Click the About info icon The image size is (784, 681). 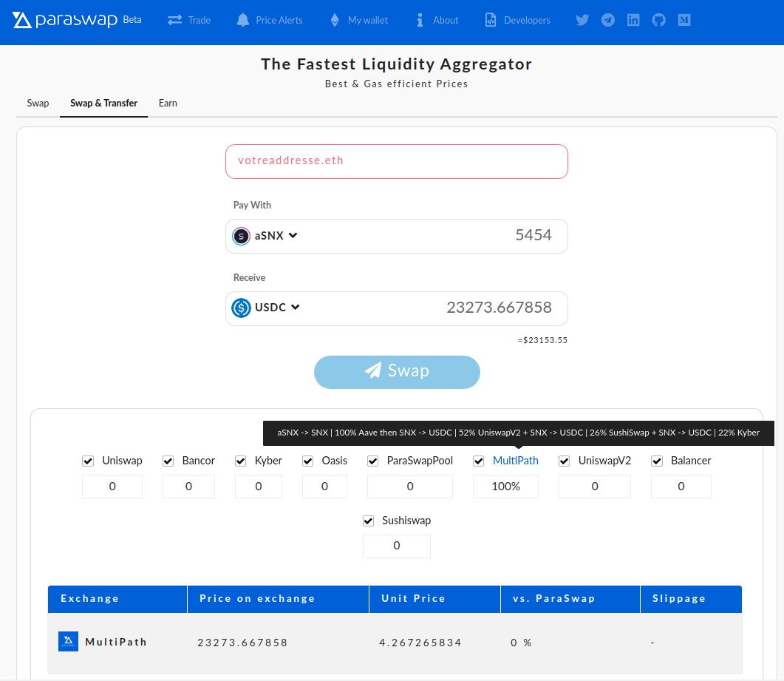pyautogui.click(x=420, y=20)
